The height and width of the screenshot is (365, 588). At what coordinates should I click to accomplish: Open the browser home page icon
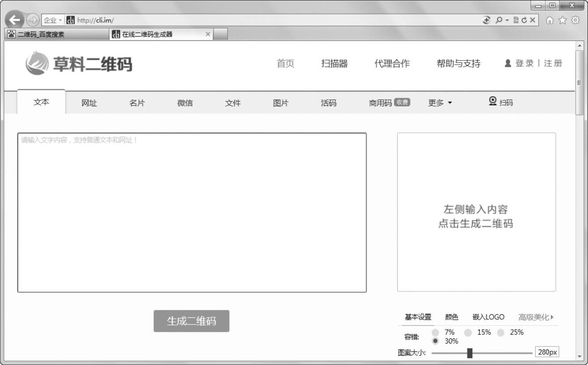(x=549, y=20)
